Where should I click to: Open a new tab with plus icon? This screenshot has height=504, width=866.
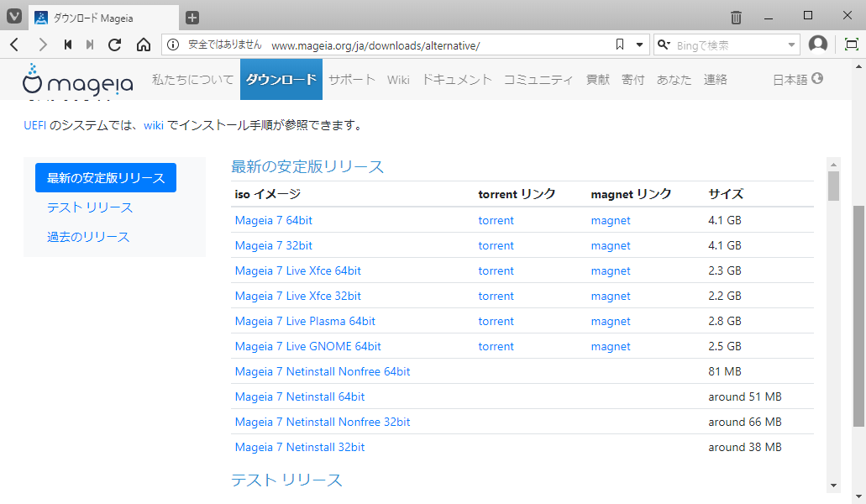click(192, 18)
